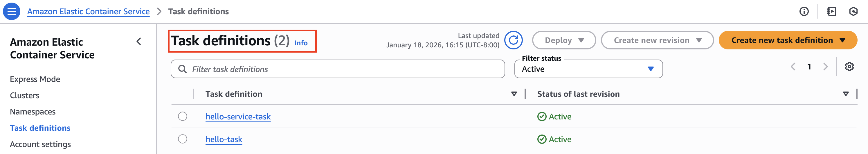Open Namespaces in the sidebar
This screenshot has height=154, width=868.
[33, 112]
